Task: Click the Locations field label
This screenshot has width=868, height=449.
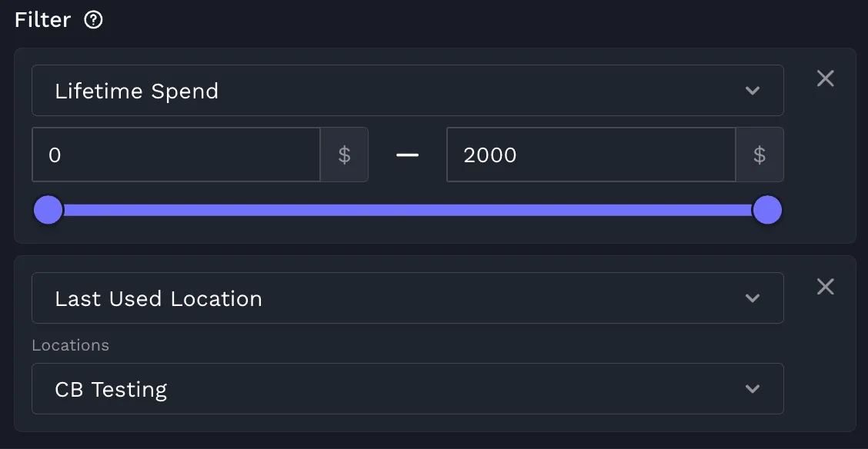Action: [x=70, y=345]
